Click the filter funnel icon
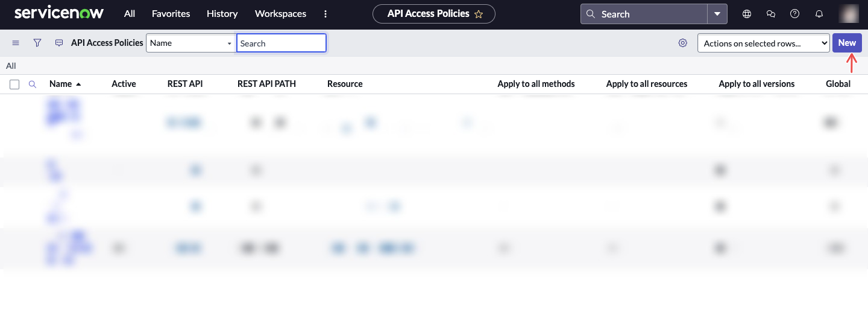 click(37, 43)
